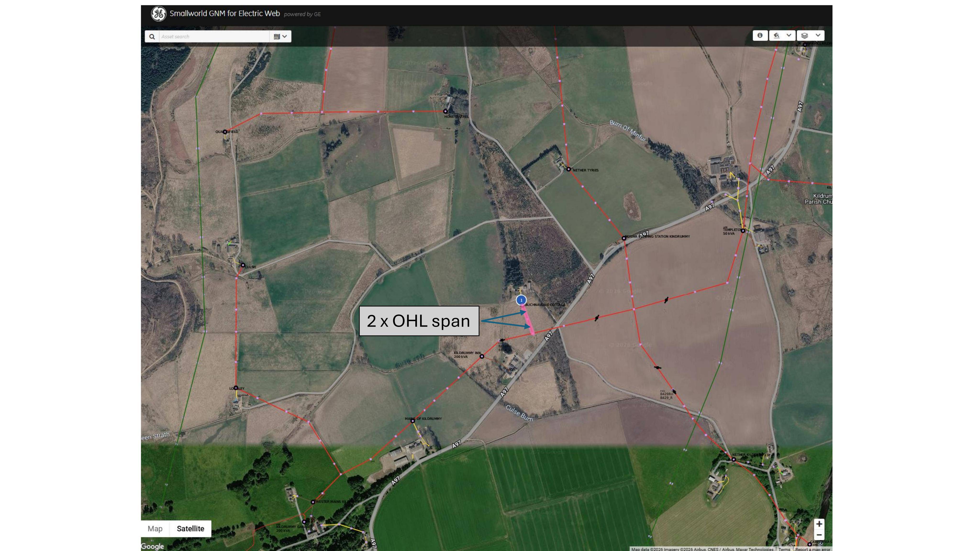This screenshot has width=980, height=551.
Task: Click the GE logo in the header
Action: [158, 14]
